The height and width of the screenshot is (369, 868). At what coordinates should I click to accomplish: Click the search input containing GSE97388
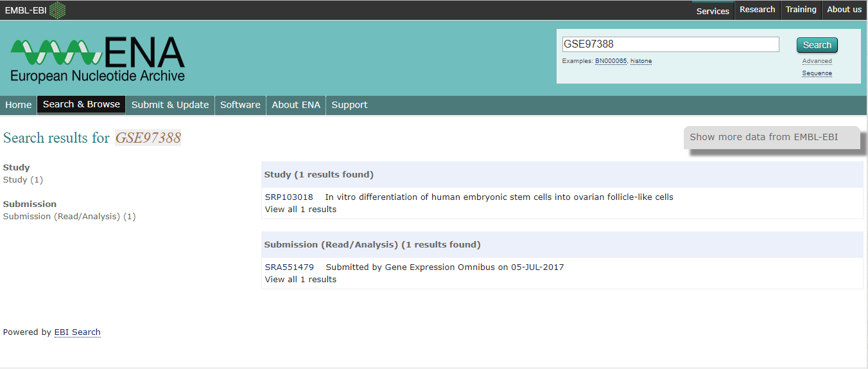[x=670, y=44]
